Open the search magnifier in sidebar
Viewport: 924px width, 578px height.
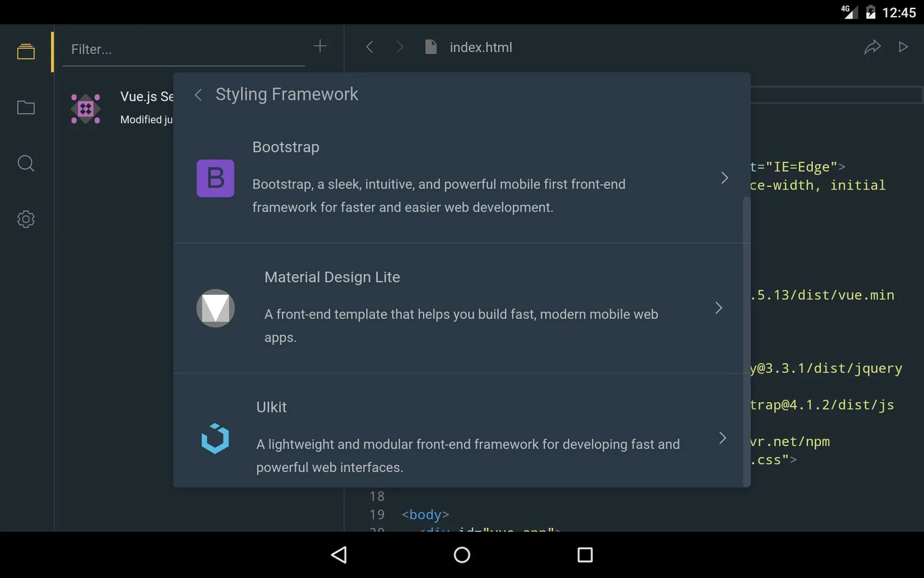(x=26, y=163)
